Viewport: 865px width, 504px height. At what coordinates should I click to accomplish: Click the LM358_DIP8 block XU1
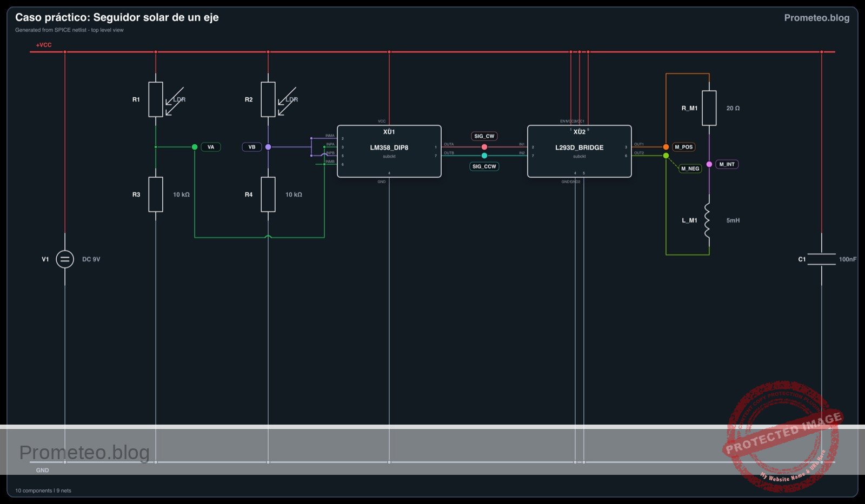[389, 151]
